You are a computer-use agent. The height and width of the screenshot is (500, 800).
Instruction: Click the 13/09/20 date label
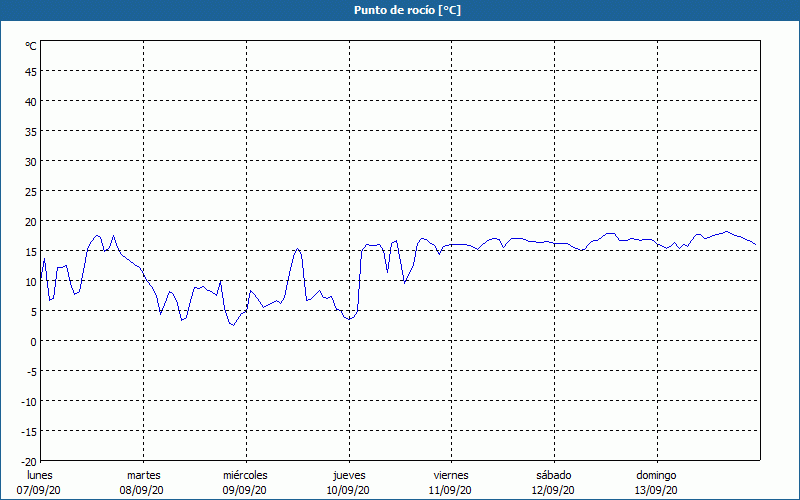pos(656,490)
